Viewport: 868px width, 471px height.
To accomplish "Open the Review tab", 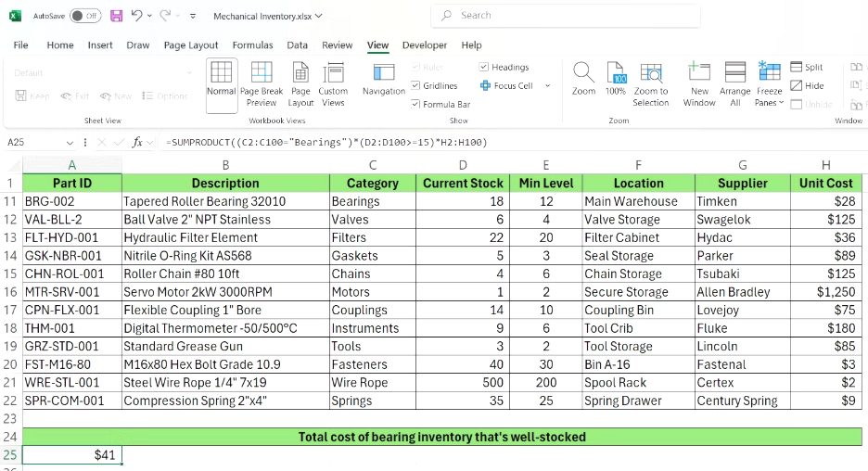I will click(x=338, y=45).
